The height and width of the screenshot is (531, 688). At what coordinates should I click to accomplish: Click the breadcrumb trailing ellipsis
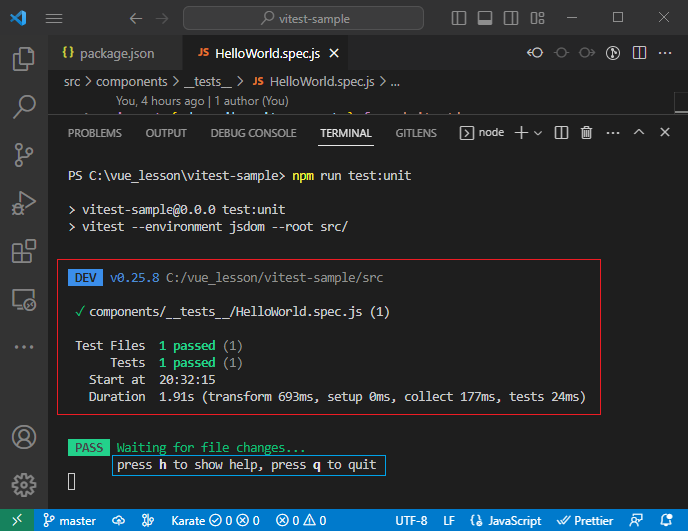point(395,82)
